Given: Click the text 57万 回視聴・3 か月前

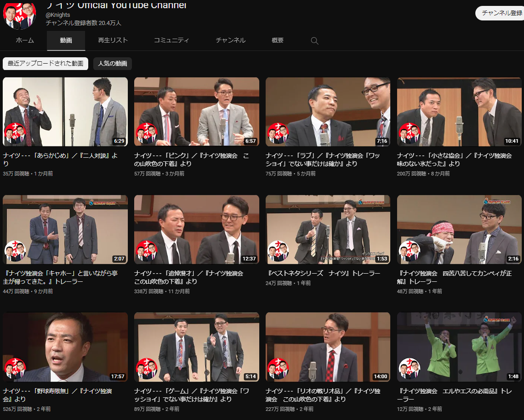Looking at the screenshot, I should click(x=159, y=174).
